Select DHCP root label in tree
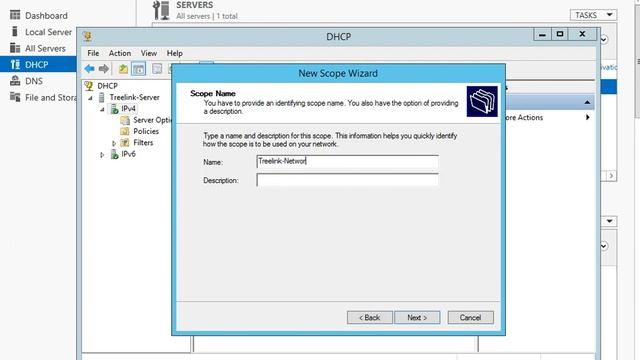Screen dimensions: 640x360 click(107, 86)
